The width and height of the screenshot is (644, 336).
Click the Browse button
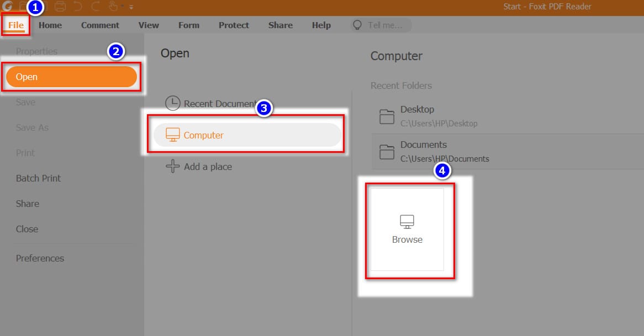(x=407, y=230)
